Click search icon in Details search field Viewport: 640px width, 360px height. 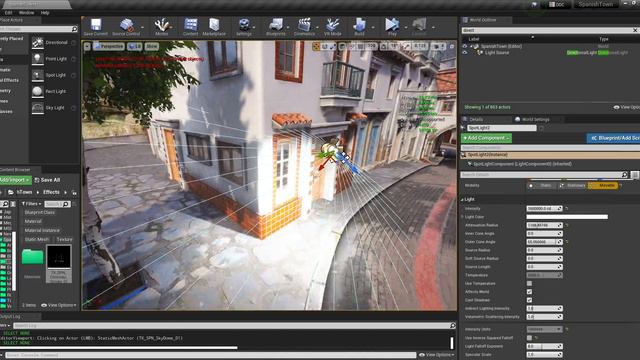(624, 175)
